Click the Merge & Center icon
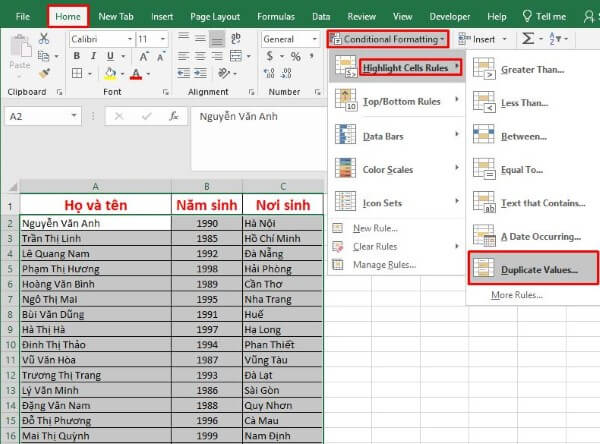 click(236, 56)
